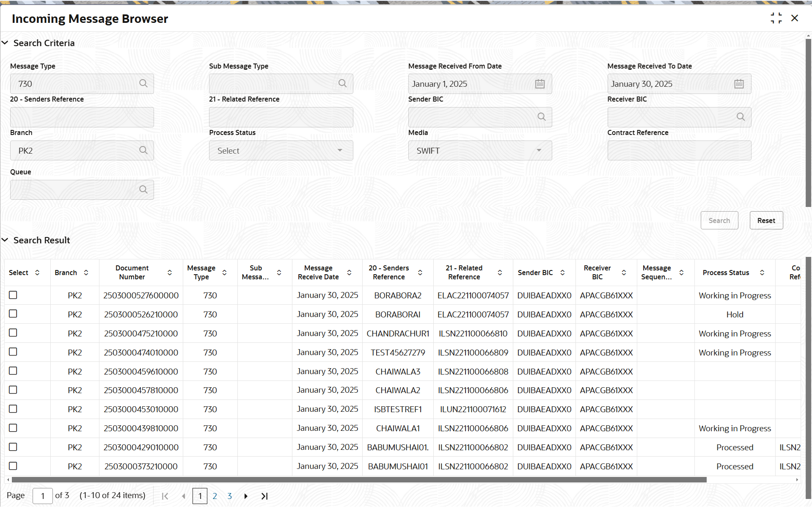Reset the search criteria

tap(766, 220)
